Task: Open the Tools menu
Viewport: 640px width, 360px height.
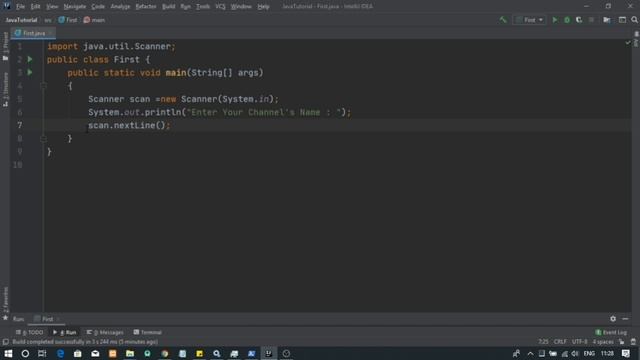Action: [x=203, y=7]
